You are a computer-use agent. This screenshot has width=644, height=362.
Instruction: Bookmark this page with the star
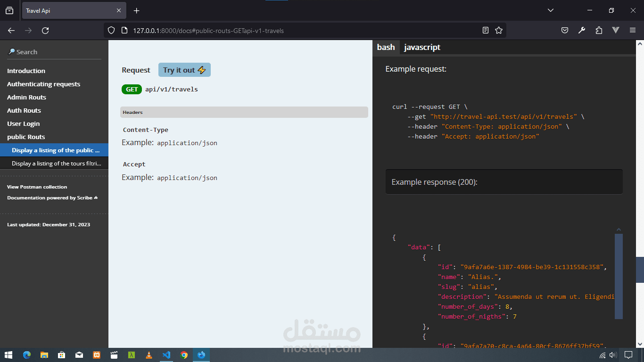(x=499, y=30)
